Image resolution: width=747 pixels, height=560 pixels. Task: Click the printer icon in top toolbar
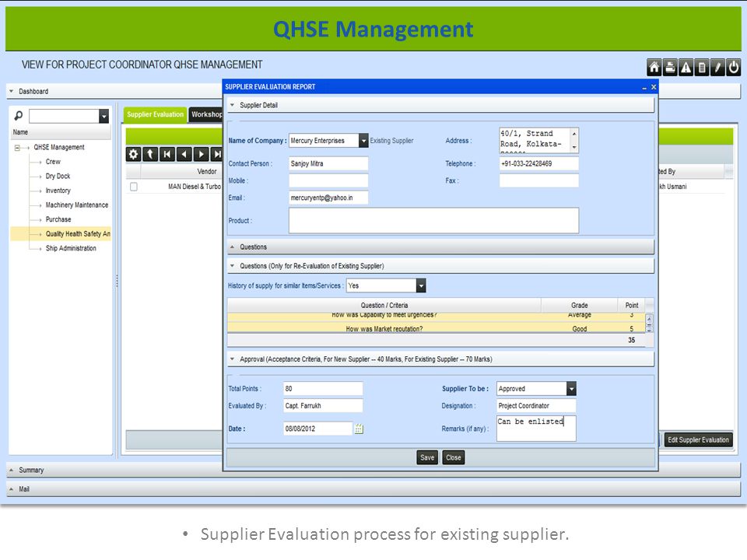tap(670, 67)
